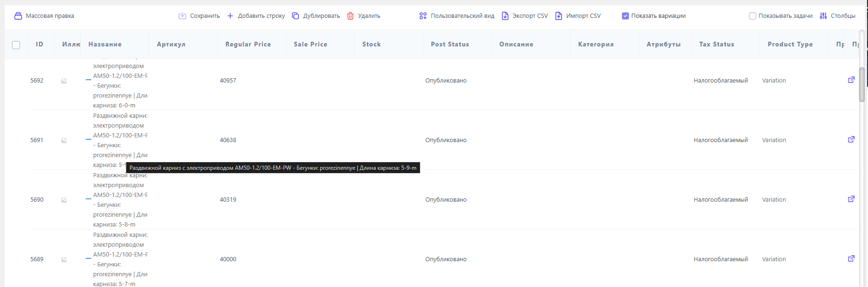The width and height of the screenshot is (868, 287).
Task: Click Налогооблагаемый tax status in row 5691
Action: point(721,140)
